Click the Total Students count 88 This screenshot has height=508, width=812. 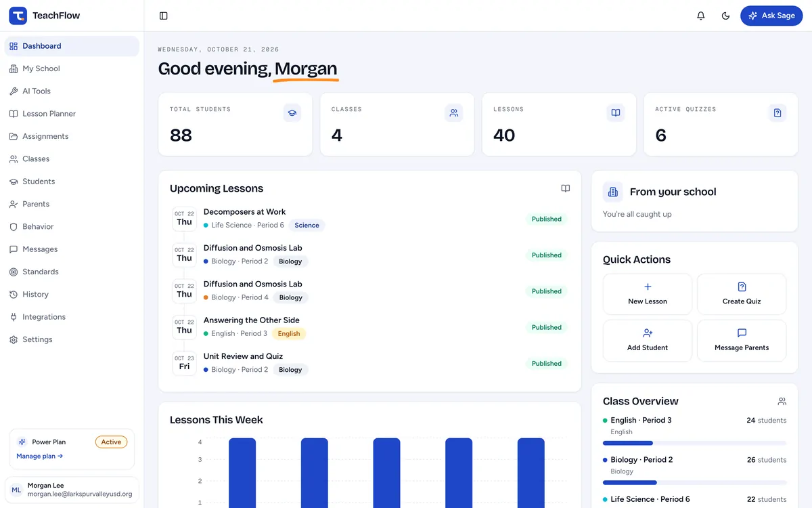coord(181,135)
